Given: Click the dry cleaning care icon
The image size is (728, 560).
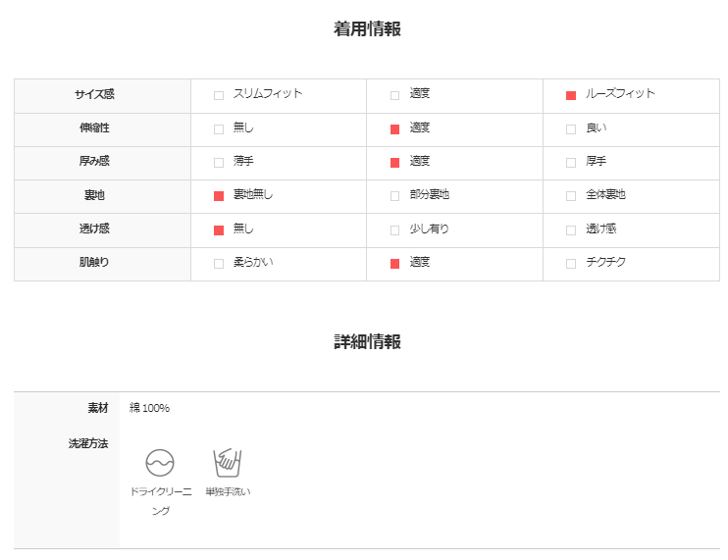Looking at the screenshot, I should tap(160, 463).
